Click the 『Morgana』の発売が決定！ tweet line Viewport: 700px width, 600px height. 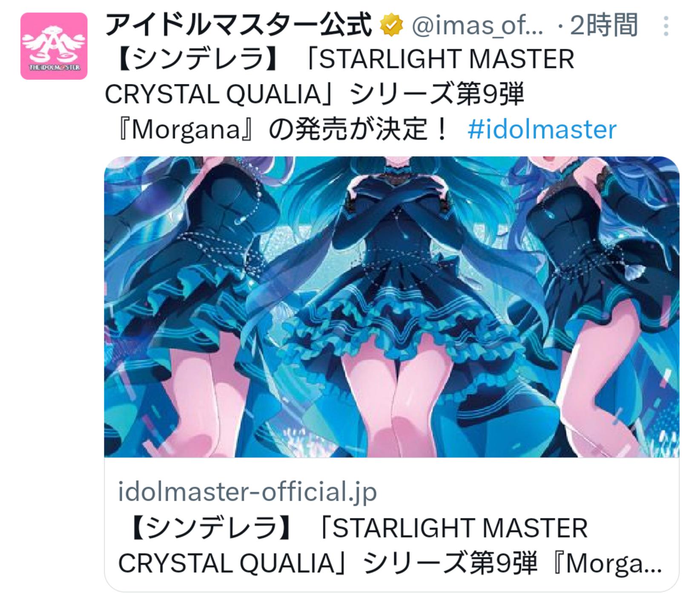click(283, 130)
